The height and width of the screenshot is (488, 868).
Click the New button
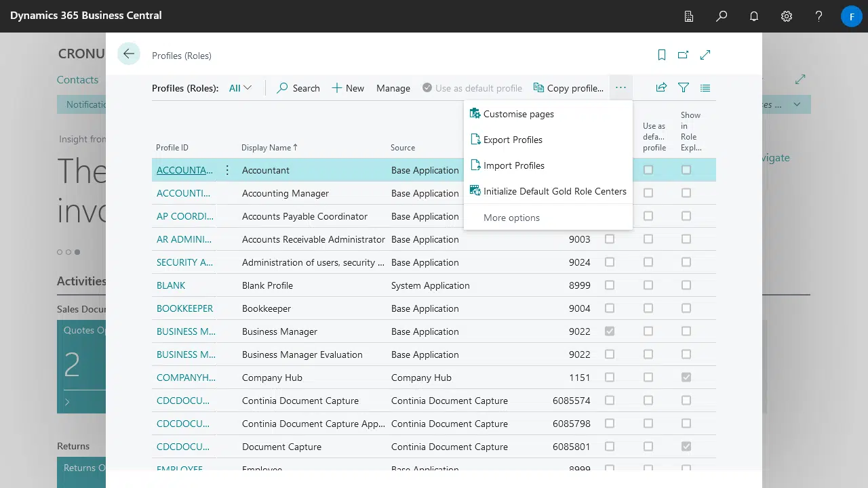tap(348, 88)
